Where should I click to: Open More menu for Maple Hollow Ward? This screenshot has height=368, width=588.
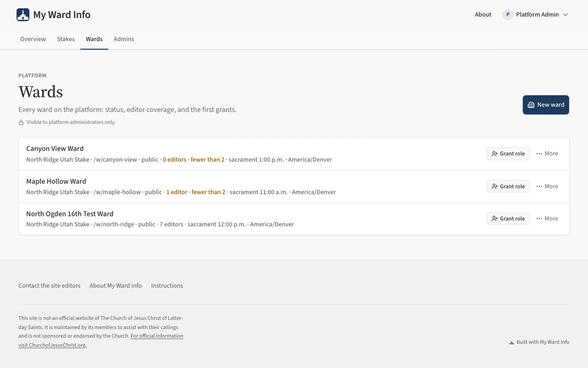pyautogui.click(x=547, y=186)
